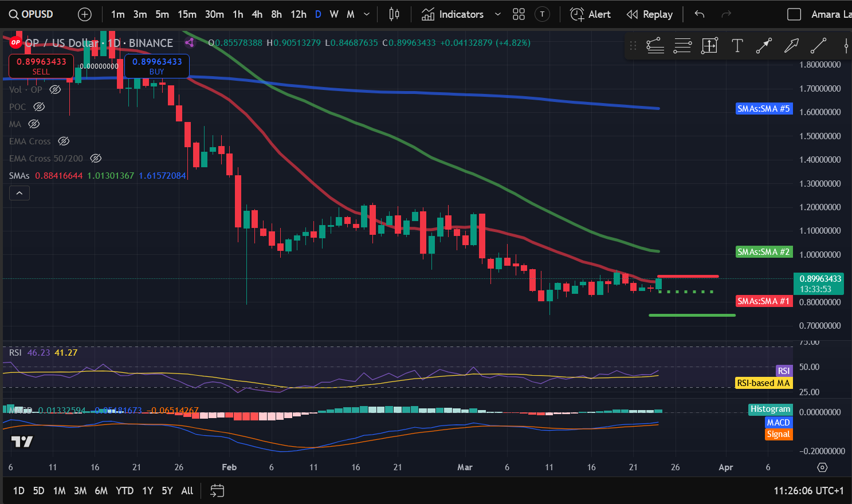852x504 pixels.
Task: Click the SMAs:SMA #2 price label
Action: [764, 251]
